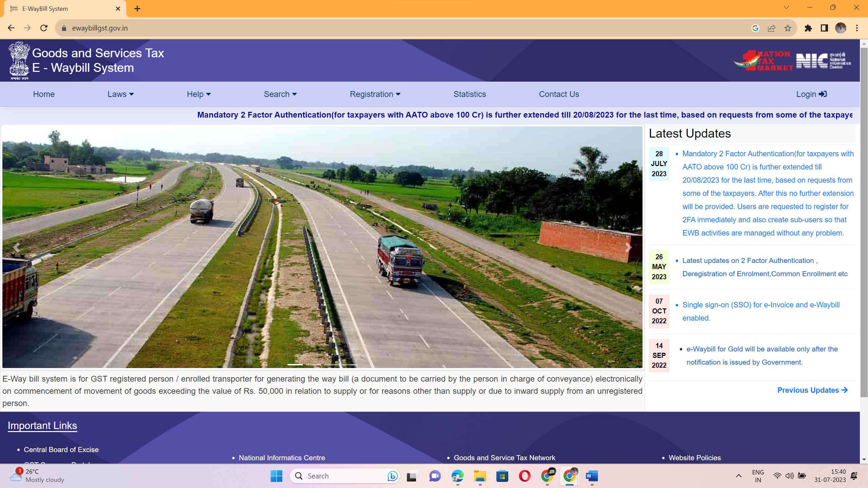Click the NIC logo
This screenshot has height=488, width=868.
pyautogui.click(x=823, y=61)
